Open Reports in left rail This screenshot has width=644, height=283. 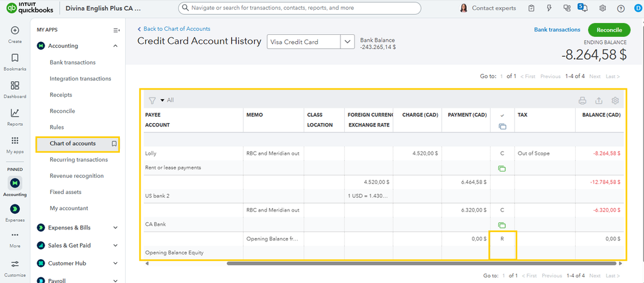click(15, 113)
